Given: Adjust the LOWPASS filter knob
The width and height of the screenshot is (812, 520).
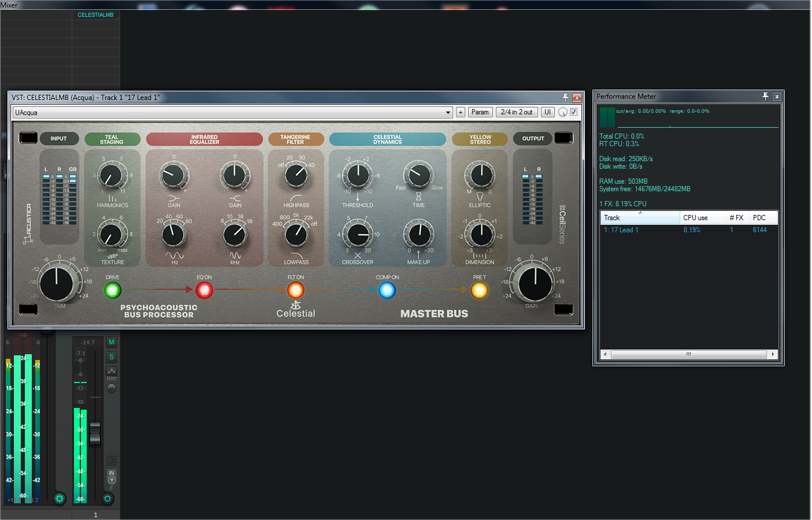Looking at the screenshot, I should [x=296, y=234].
